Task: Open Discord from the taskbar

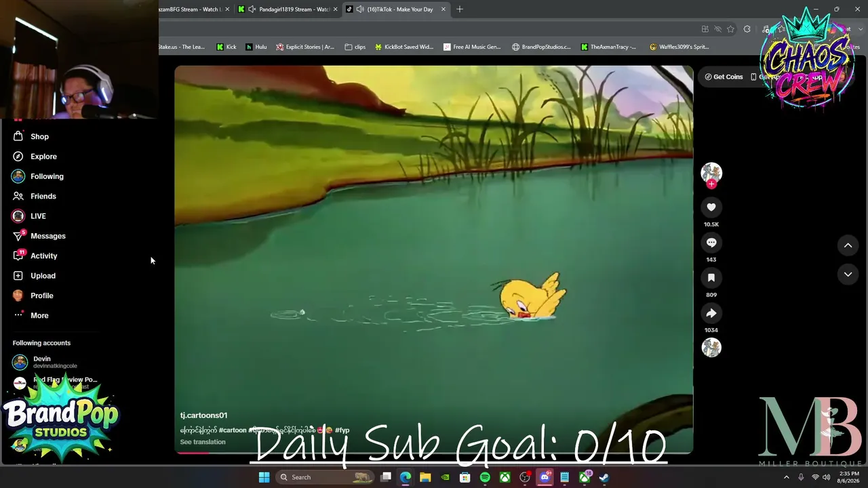Action: (x=545, y=477)
